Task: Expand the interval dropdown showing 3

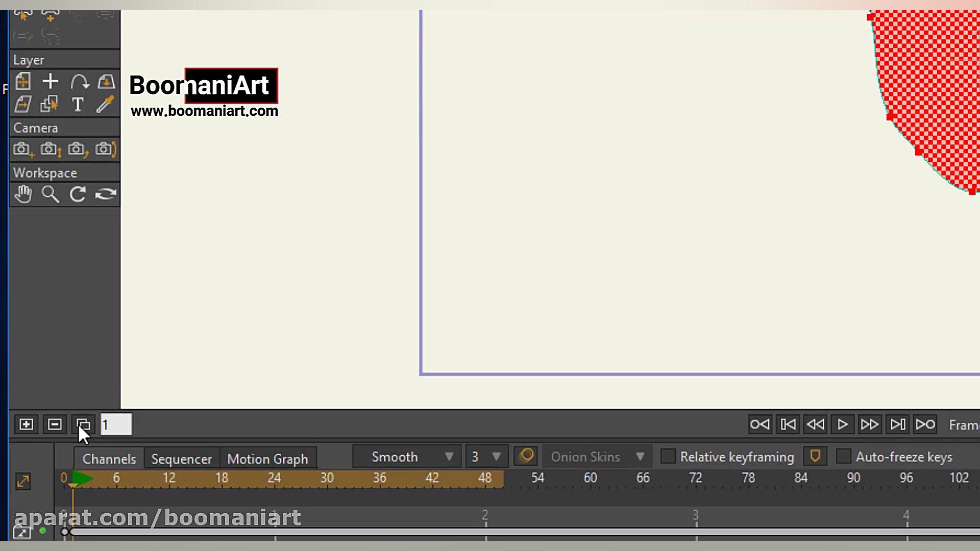Action: (x=486, y=457)
